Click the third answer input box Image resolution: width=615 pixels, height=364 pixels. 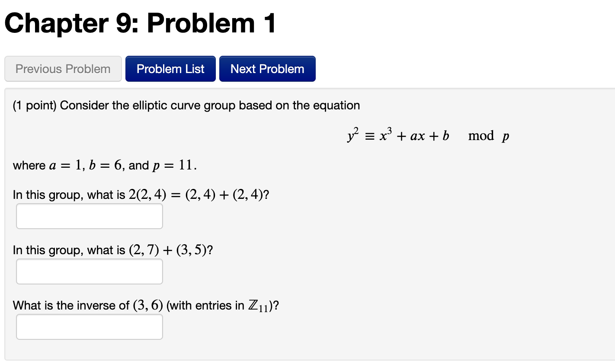point(89,326)
